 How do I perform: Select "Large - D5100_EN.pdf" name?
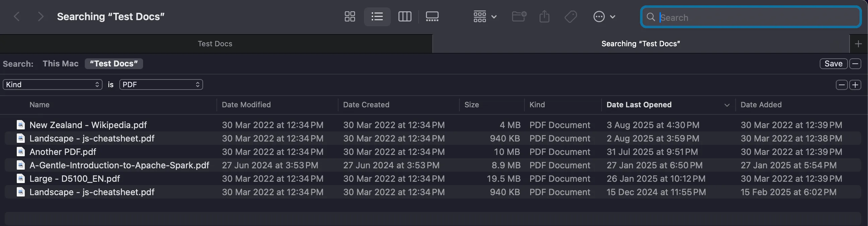click(x=74, y=178)
